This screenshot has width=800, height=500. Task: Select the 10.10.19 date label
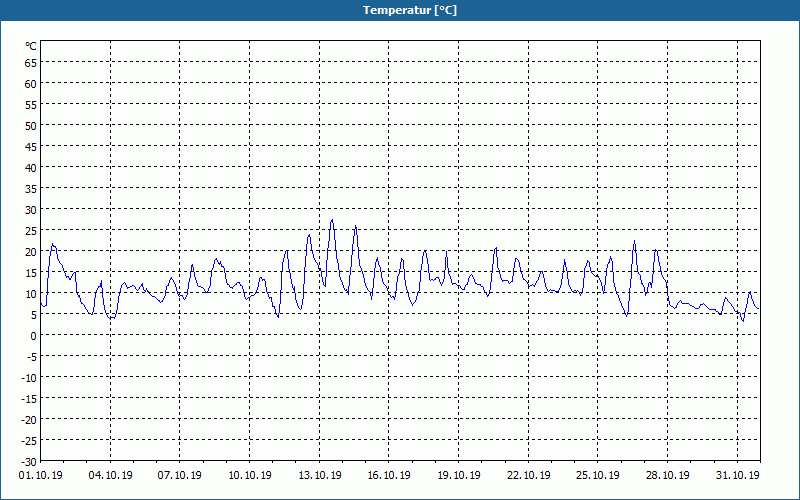coord(249,475)
